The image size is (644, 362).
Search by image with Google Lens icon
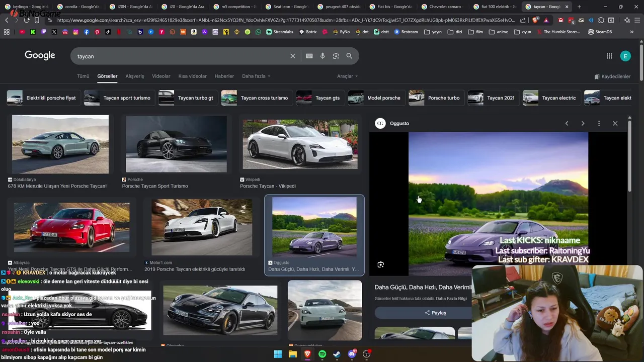tap(336, 56)
